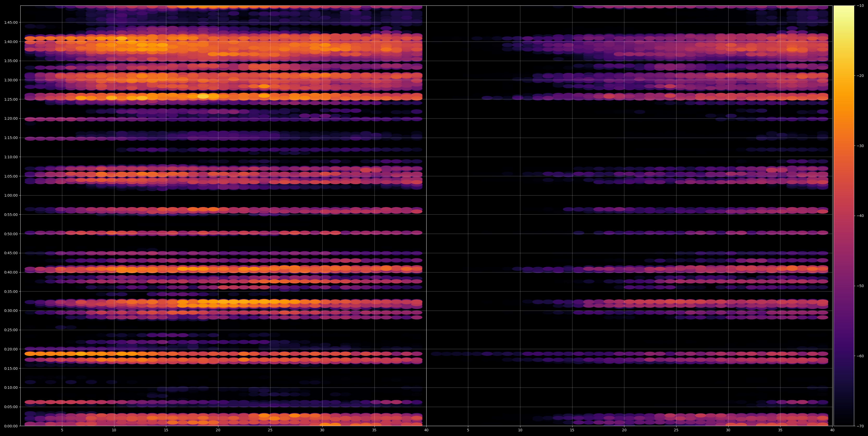Click the 0:05:00 time tick label
The height and width of the screenshot is (436, 868).
tap(11, 407)
